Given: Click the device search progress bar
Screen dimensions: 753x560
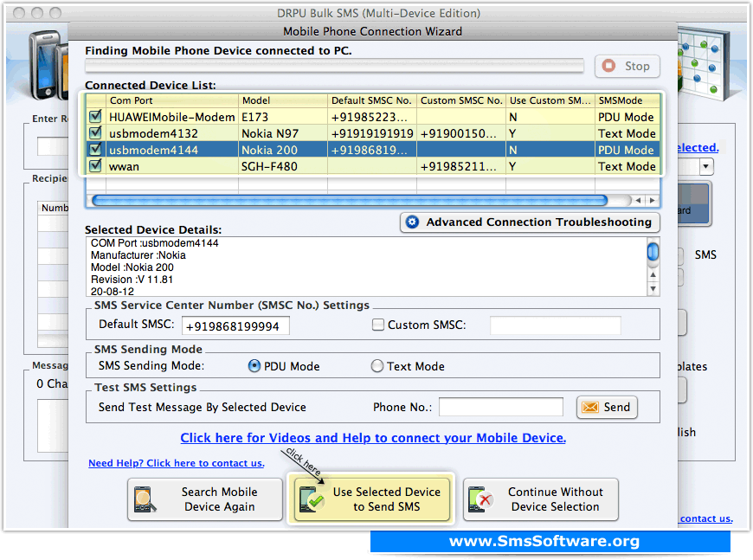Looking at the screenshot, I should point(334,66).
